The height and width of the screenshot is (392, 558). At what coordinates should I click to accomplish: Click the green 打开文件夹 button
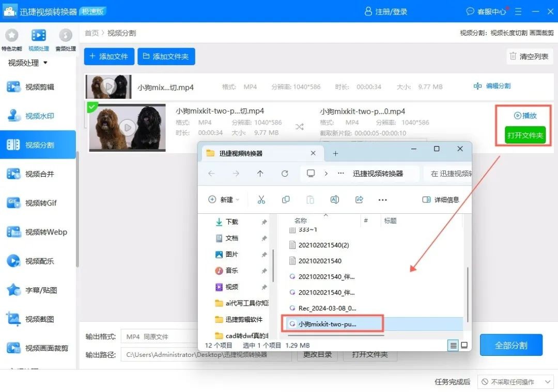(525, 135)
